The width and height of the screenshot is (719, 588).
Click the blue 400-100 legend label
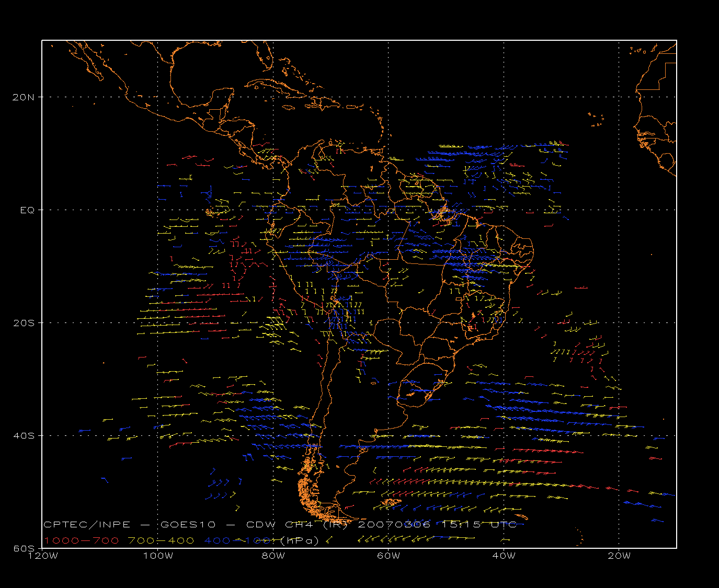pyautogui.click(x=237, y=540)
